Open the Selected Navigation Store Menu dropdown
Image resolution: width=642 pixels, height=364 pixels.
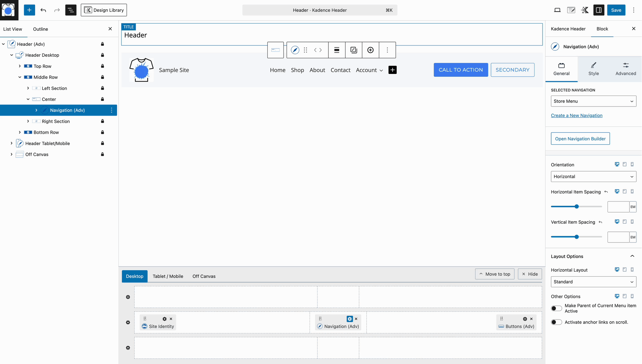click(x=593, y=101)
